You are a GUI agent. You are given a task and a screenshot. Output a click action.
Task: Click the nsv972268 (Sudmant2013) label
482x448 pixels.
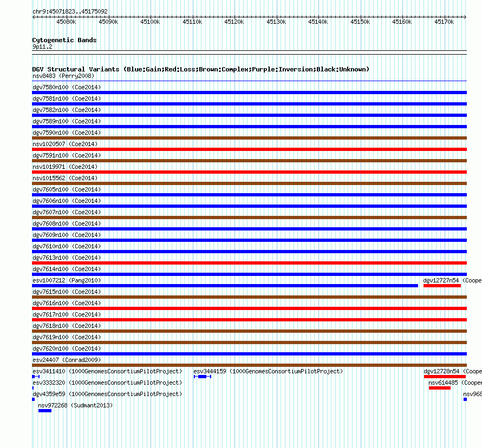75,405
